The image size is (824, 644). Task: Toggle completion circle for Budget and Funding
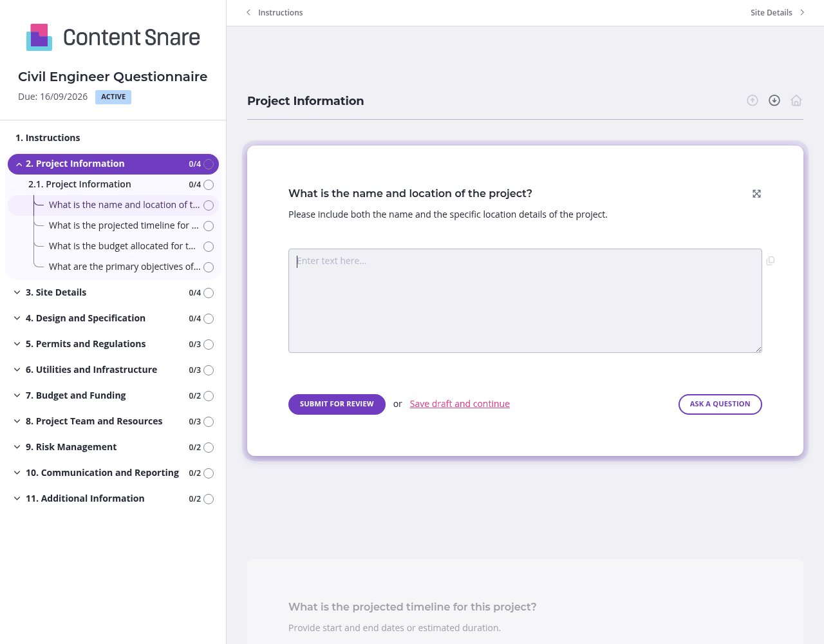209,396
